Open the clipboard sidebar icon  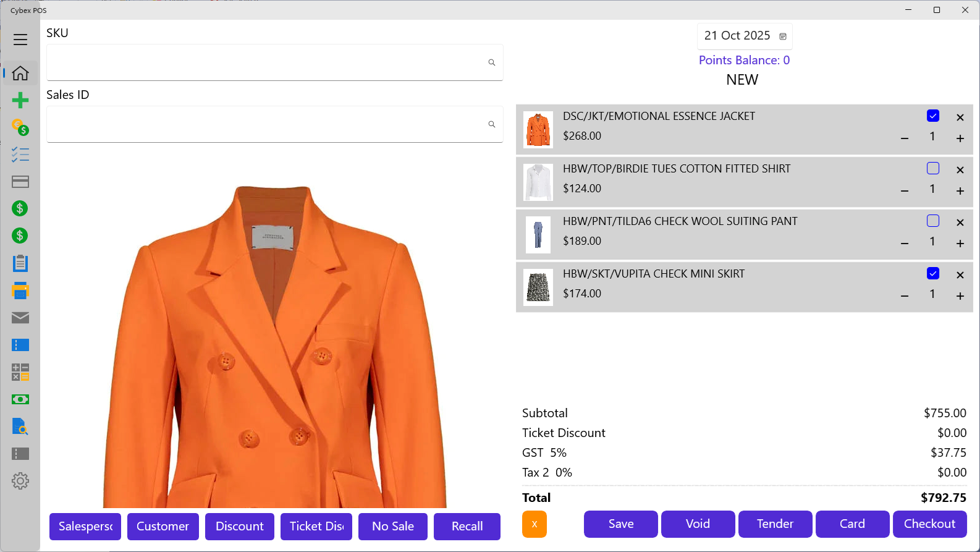(20, 263)
